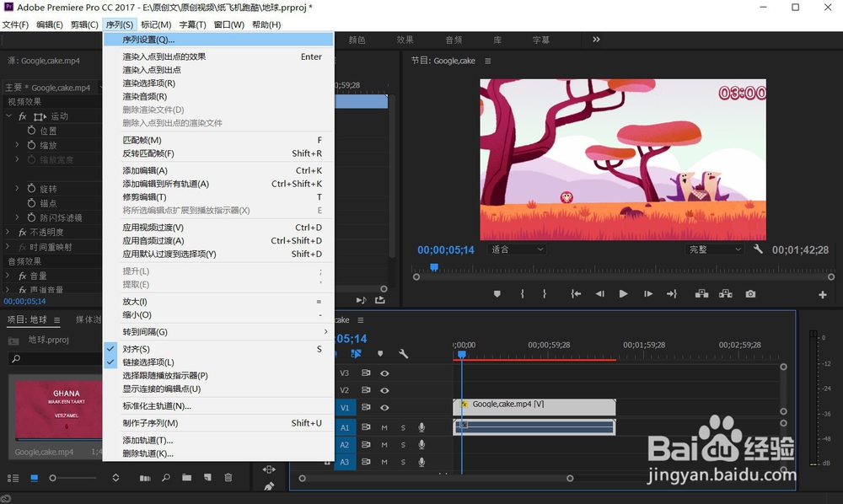
Task: Mute track A3
Action: pyautogui.click(x=384, y=462)
